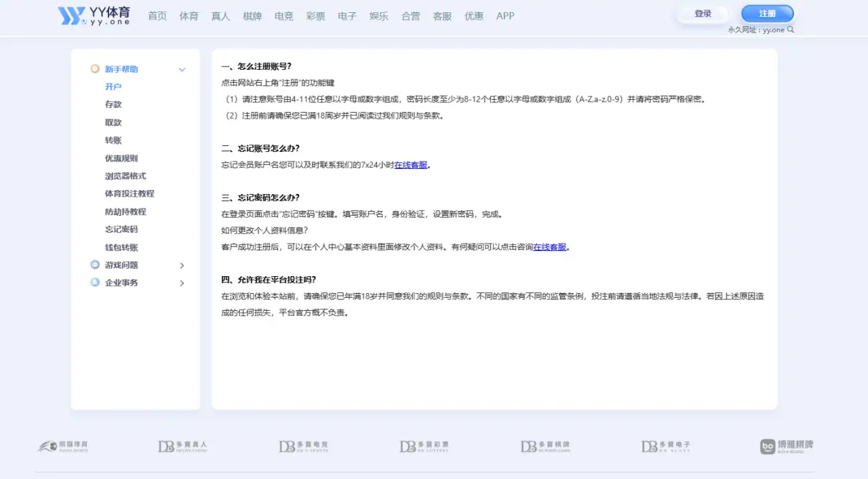
Task: Click the search magnifier next to yy.one
Action: tap(791, 30)
